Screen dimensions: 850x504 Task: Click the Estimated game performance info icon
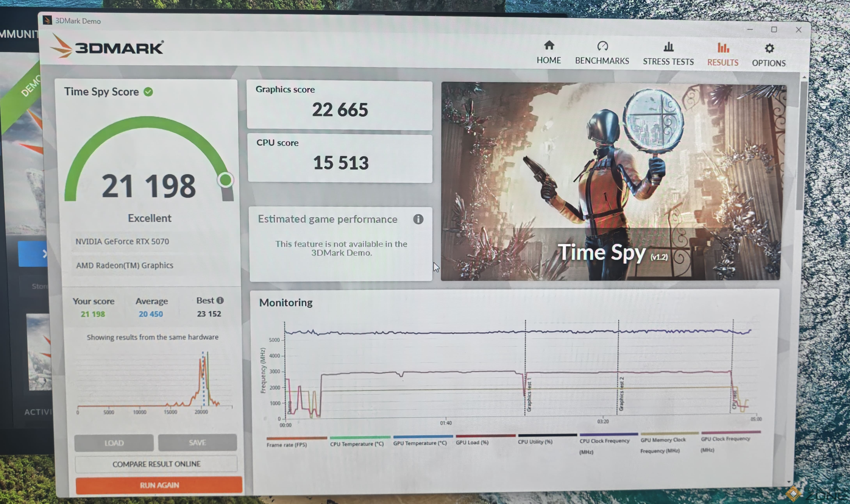(x=418, y=219)
